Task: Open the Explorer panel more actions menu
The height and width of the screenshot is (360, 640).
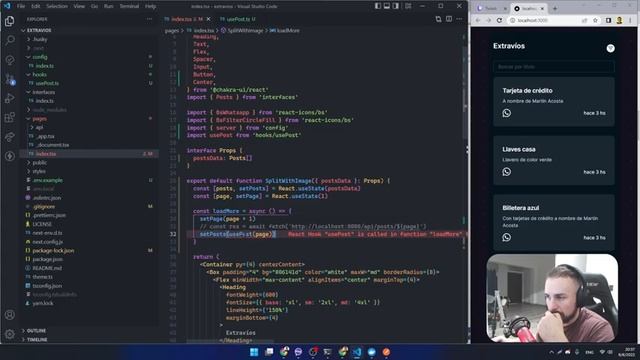Action: 149,19
